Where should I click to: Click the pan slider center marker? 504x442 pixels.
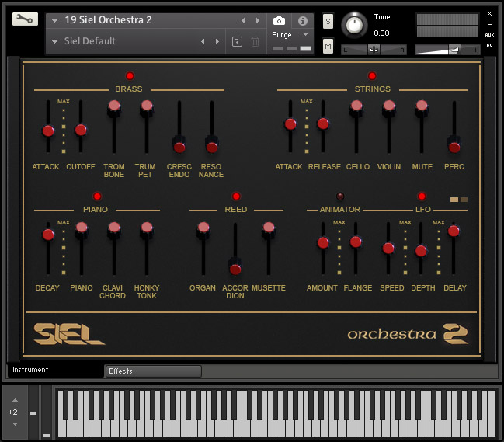pos(374,50)
